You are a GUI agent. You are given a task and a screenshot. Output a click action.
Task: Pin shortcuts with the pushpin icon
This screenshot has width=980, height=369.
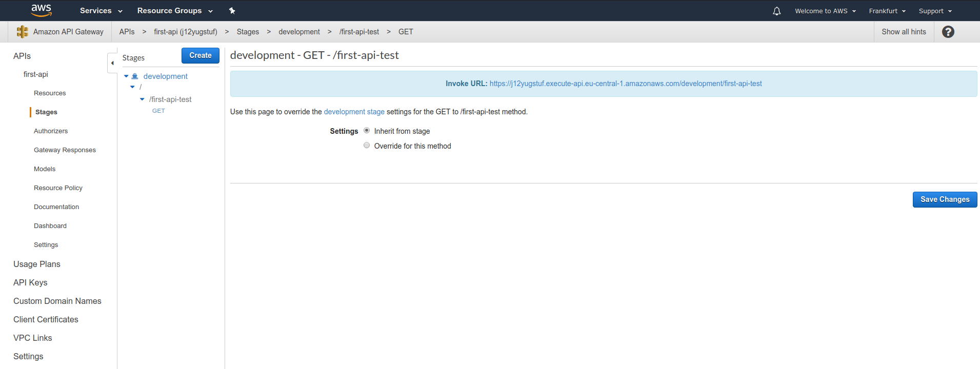pyautogui.click(x=232, y=11)
